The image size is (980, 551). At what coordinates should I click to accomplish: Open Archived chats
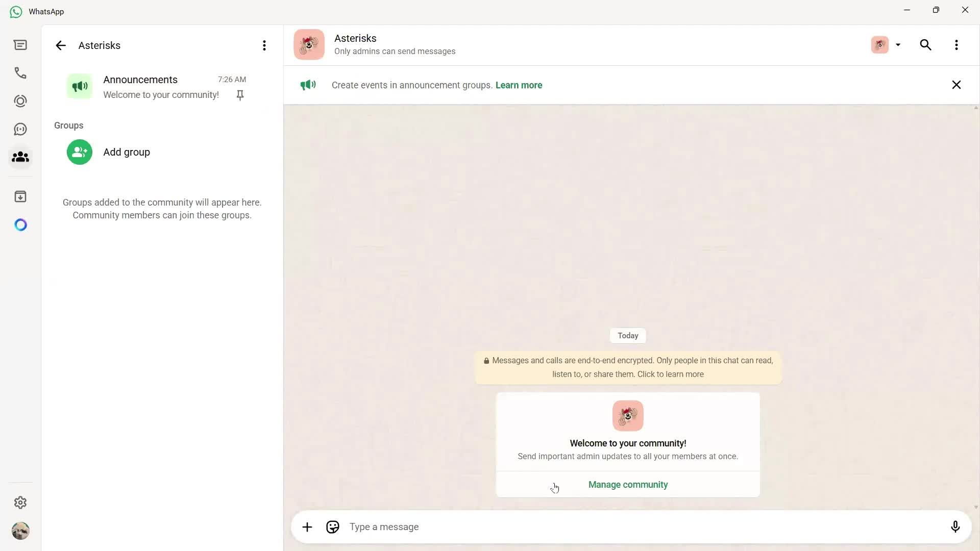(x=20, y=196)
